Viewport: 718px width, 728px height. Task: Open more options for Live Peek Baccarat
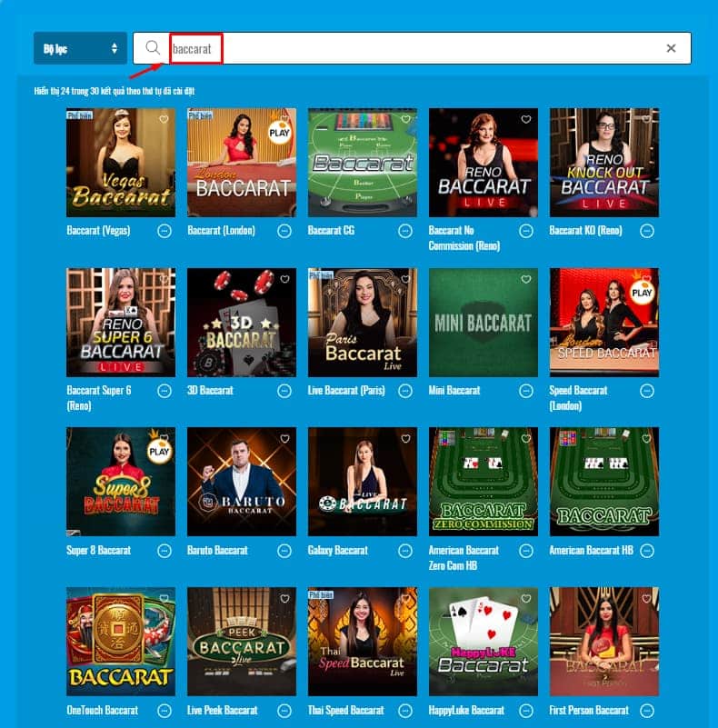coord(284,711)
